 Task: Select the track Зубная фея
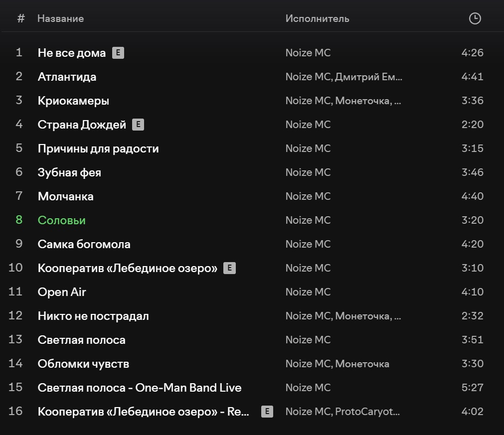point(69,172)
